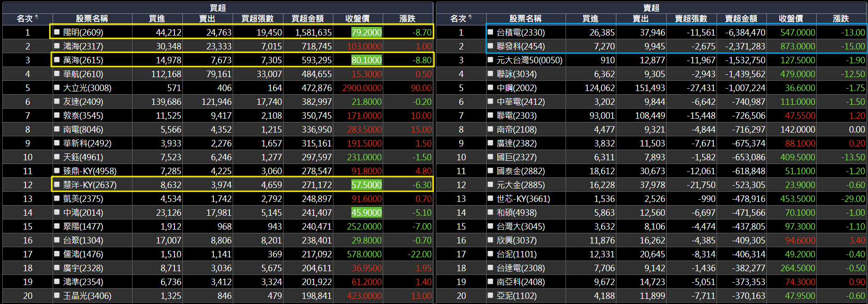Open stock 亞泥(1102)
The image size is (868, 304).
click(517, 296)
